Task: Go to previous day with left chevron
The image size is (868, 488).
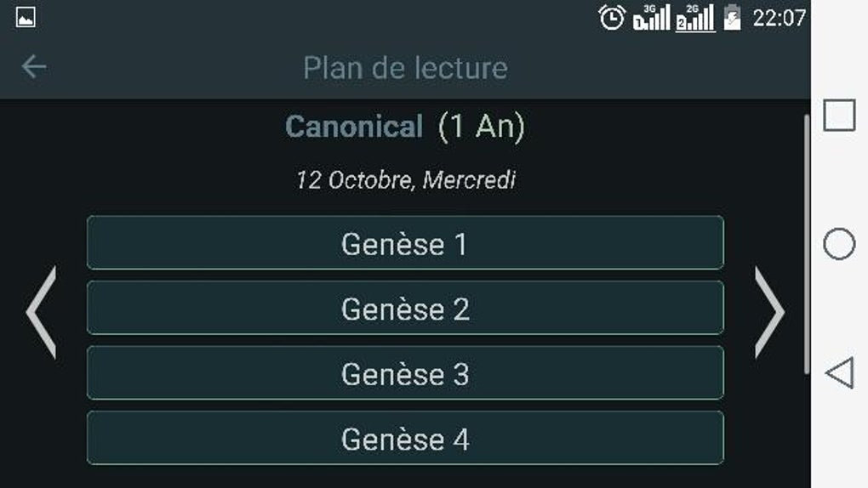Action: click(x=41, y=312)
